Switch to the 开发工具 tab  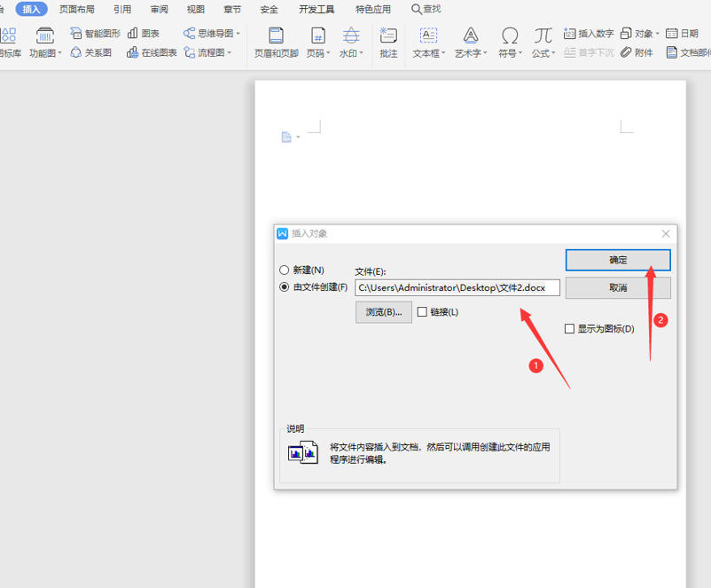[x=316, y=9]
